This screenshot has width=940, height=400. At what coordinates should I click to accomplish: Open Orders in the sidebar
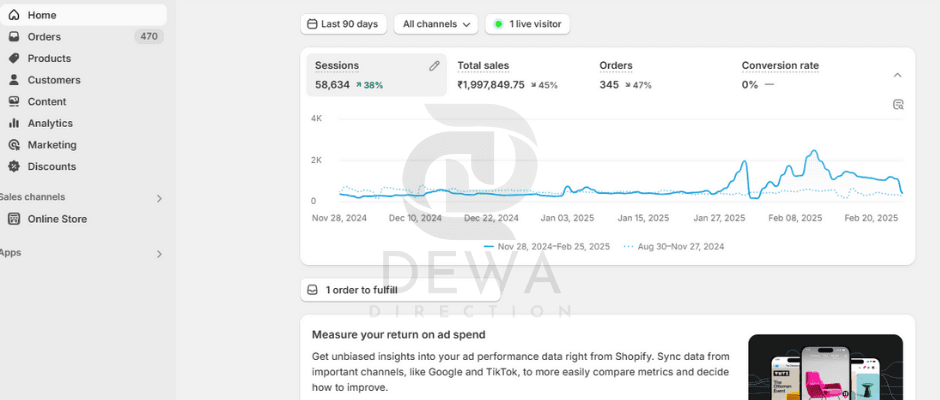pos(44,37)
